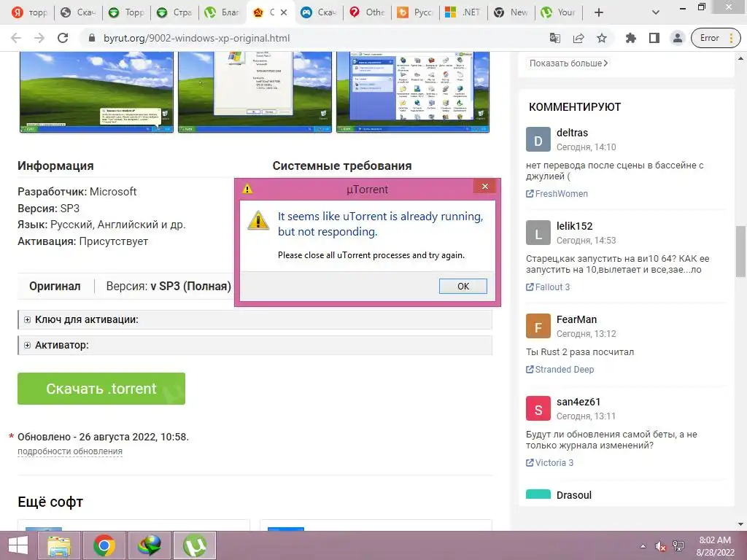747x560 pixels.
Task: Click the scrollbar down arrow
Action: [x=740, y=524]
